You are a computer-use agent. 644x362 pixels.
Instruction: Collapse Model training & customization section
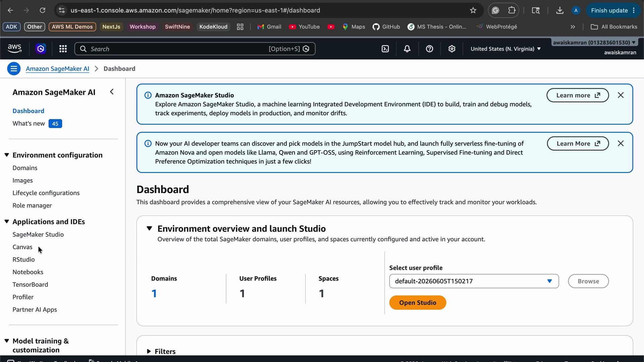click(x=7, y=341)
